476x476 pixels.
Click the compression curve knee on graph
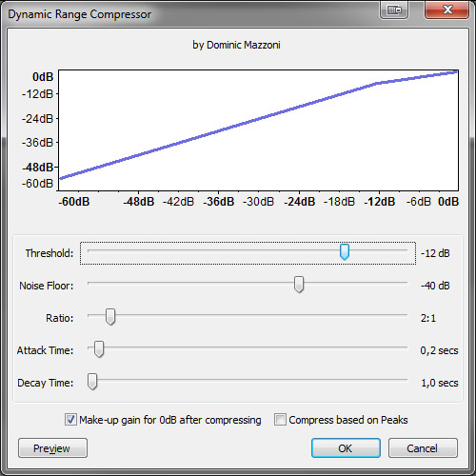point(378,83)
